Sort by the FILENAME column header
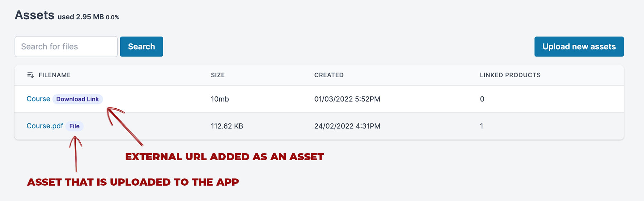Viewport: 644px width, 201px height. pos(54,75)
